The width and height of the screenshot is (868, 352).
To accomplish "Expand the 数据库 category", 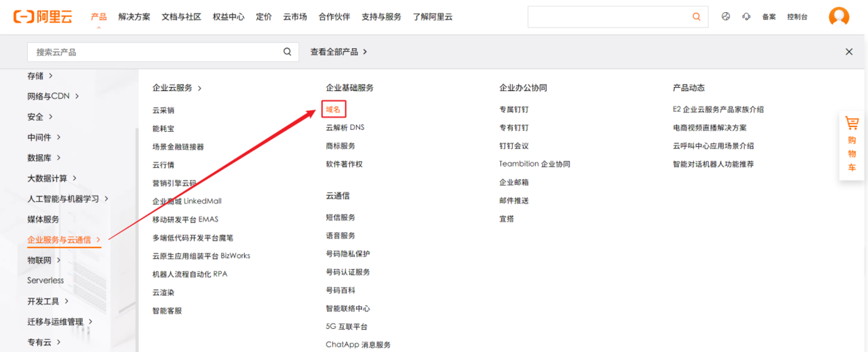I will coord(44,158).
